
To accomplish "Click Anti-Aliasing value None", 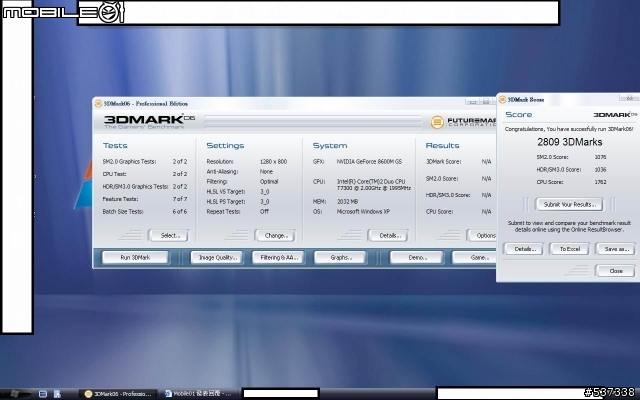I will pyautogui.click(x=266, y=172).
